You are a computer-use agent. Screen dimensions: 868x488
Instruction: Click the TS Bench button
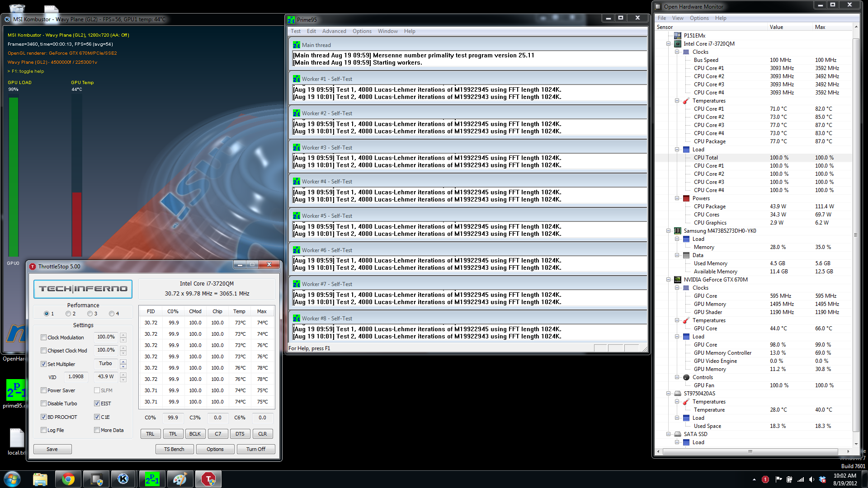(x=174, y=449)
